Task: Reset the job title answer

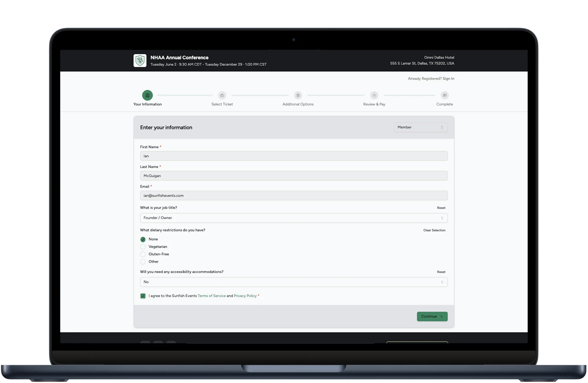Action: [441, 208]
